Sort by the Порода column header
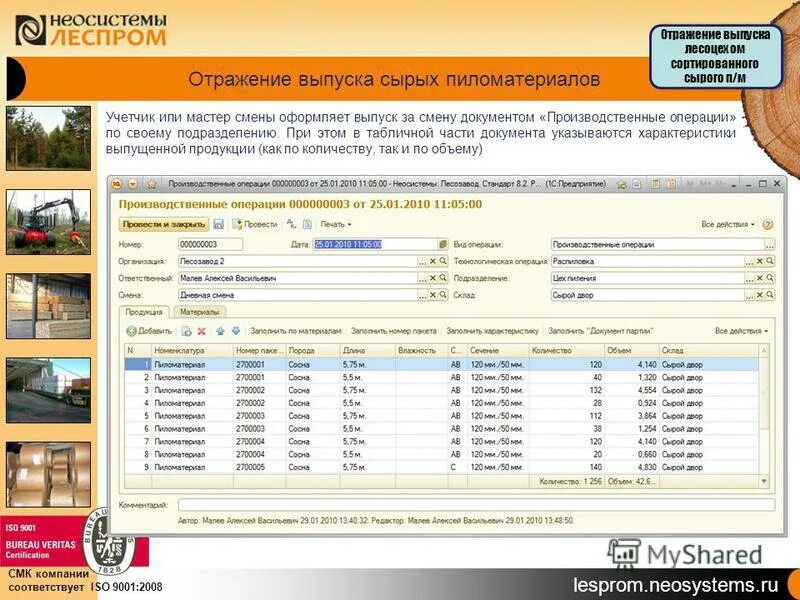Screen dimensions: 800x600 (x=313, y=351)
